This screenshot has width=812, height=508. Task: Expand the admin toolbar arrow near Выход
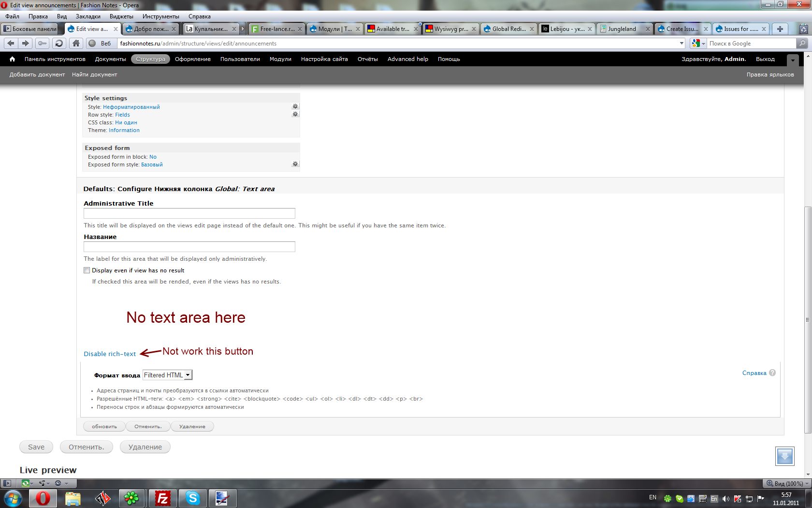(793, 60)
